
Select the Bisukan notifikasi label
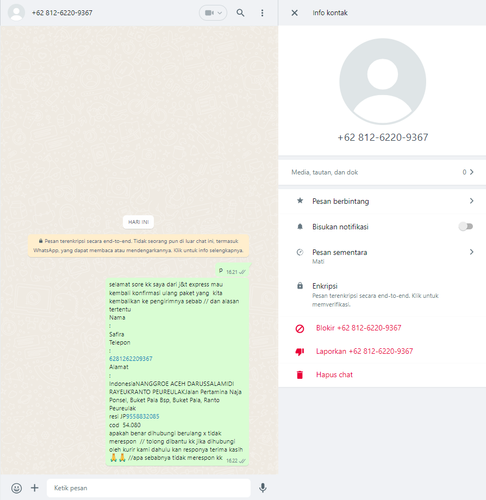pos(340,227)
